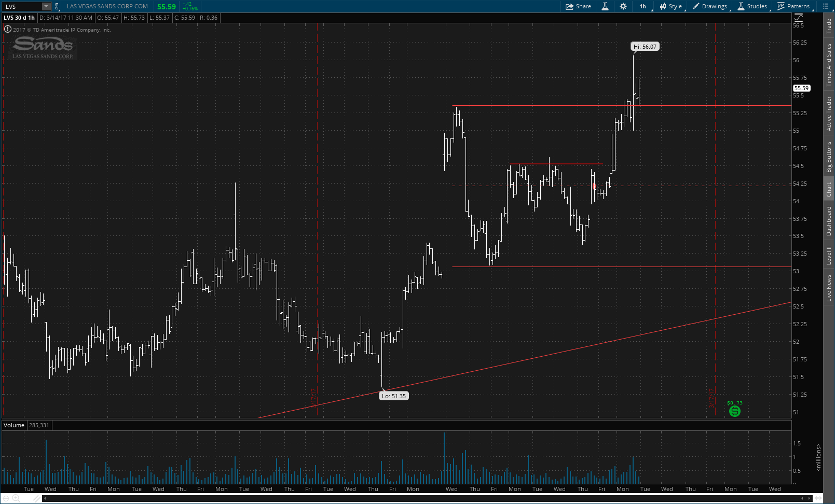Open the Times And Sales side tab
Image resolution: width=835 pixels, height=504 pixels.
(829, 65)
